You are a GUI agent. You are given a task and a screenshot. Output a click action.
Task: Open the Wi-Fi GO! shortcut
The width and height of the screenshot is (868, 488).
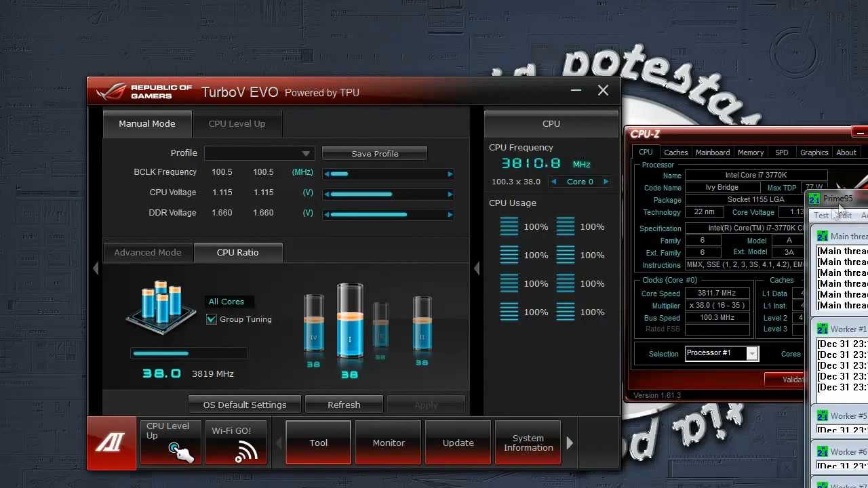(x=236, y=443)
